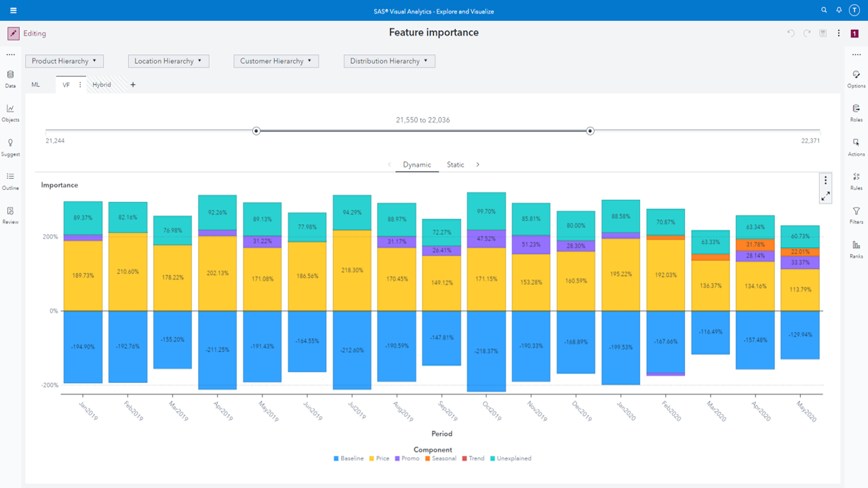
Task: Open the Objects pane
Action: pos(10,113)
